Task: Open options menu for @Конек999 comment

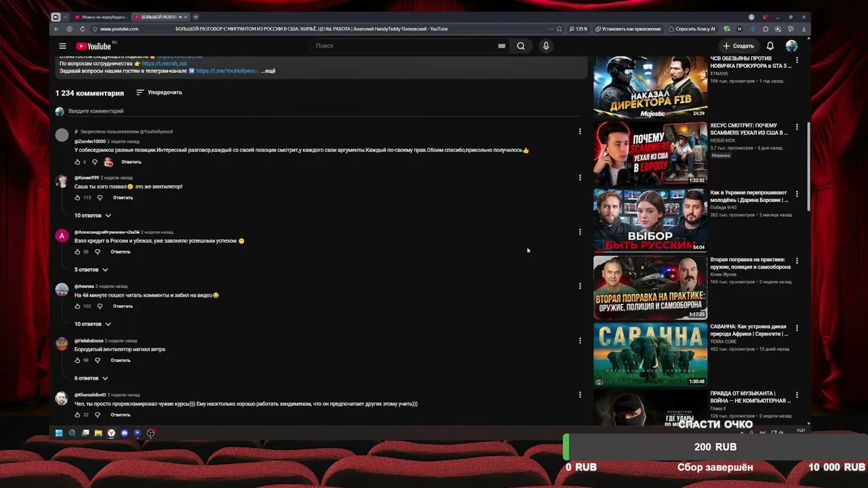Action: click(x=580, y=178)
